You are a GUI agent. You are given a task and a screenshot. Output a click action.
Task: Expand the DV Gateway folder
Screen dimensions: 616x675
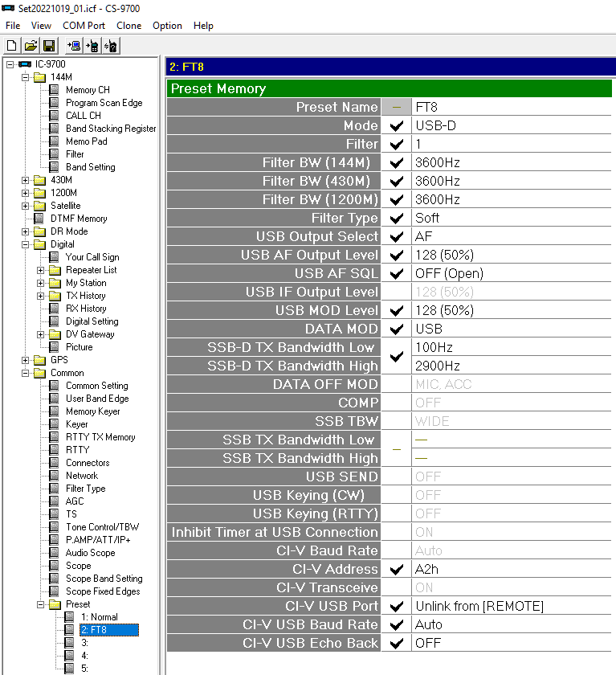[40, 334]
